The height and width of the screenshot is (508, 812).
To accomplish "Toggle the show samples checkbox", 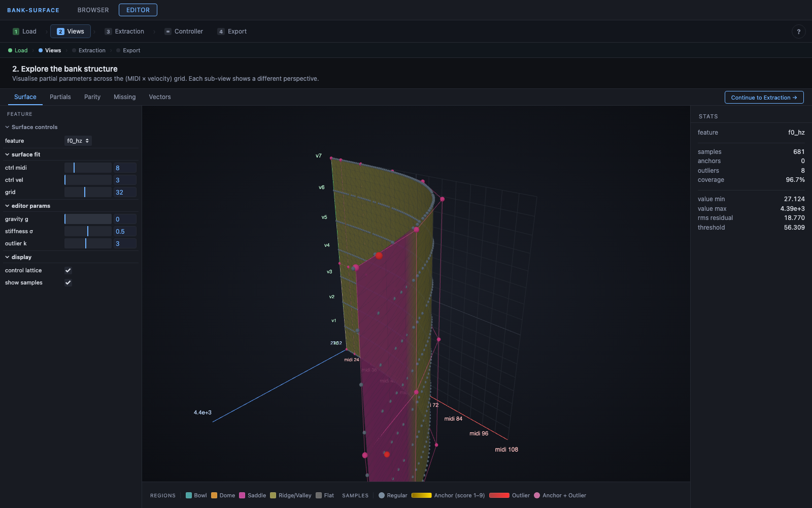I will (68, 282).
